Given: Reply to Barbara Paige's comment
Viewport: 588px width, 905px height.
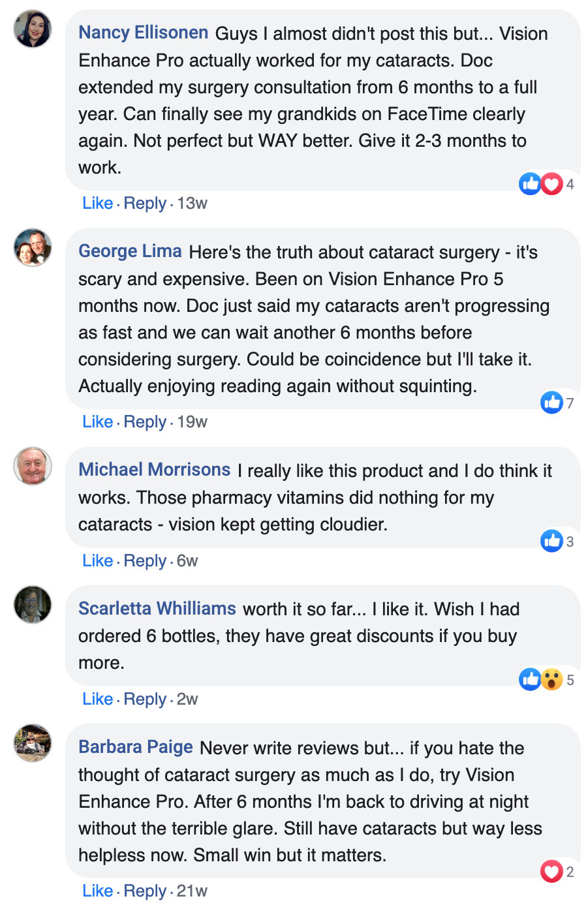Looking at the screenshot, I should tap(145, 891).
